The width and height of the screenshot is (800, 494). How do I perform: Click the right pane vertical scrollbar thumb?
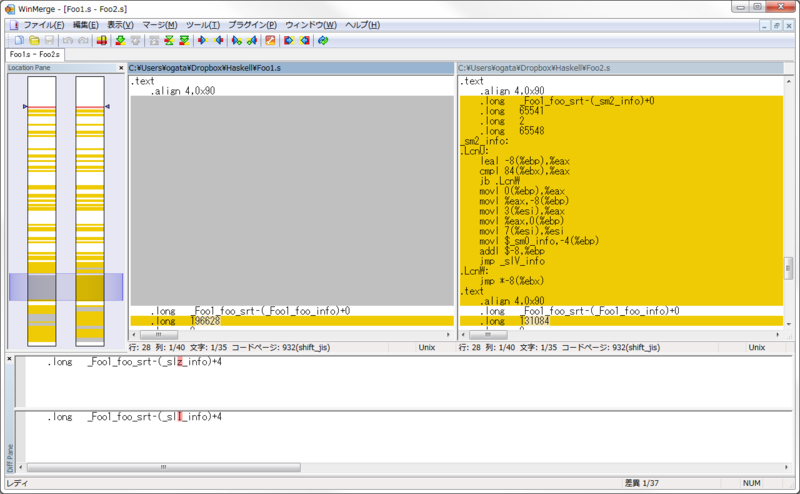click(x=788, y=268)
